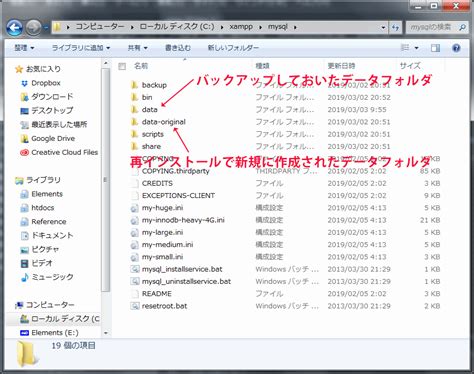Select ローカル ディスク (C:) in navigation pane
This screenshot has width=474, height=374.
click(65, 319)
